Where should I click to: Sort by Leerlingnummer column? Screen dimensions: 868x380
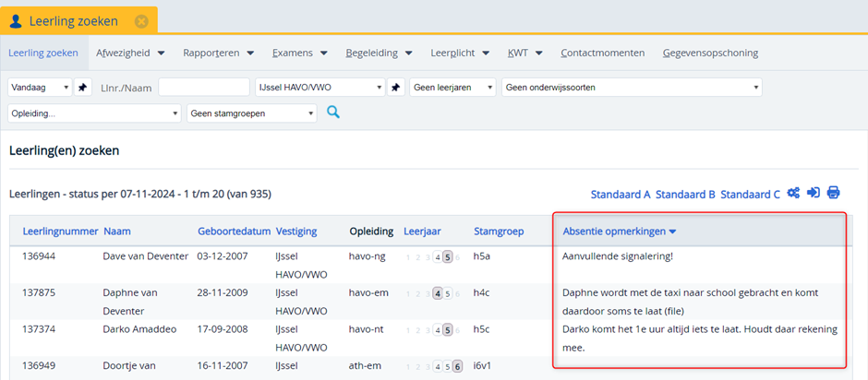coord(60,232)
